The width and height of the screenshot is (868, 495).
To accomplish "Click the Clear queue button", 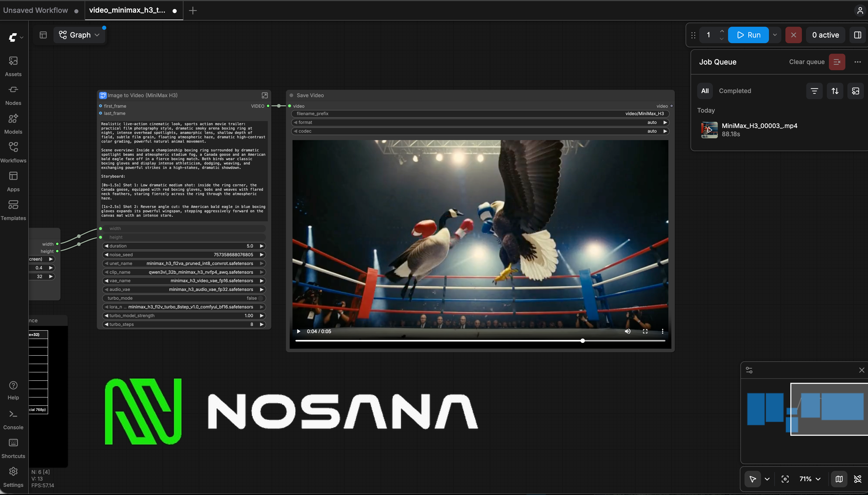I will point(837,62).
